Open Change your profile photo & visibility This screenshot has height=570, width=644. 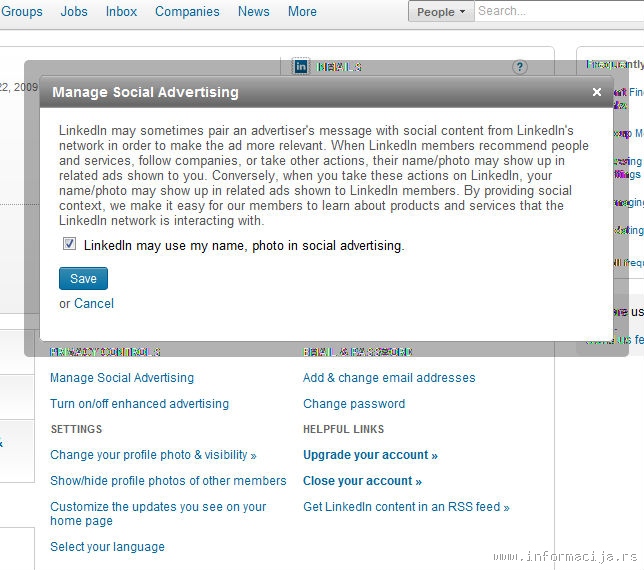click(x=153, y=455)
